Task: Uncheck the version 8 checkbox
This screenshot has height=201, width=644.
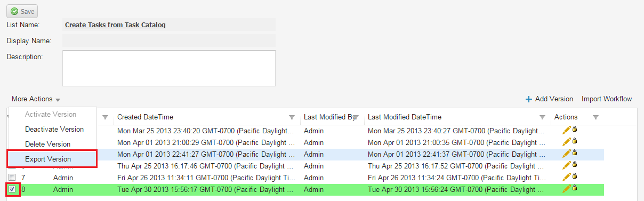Action: 12,189
